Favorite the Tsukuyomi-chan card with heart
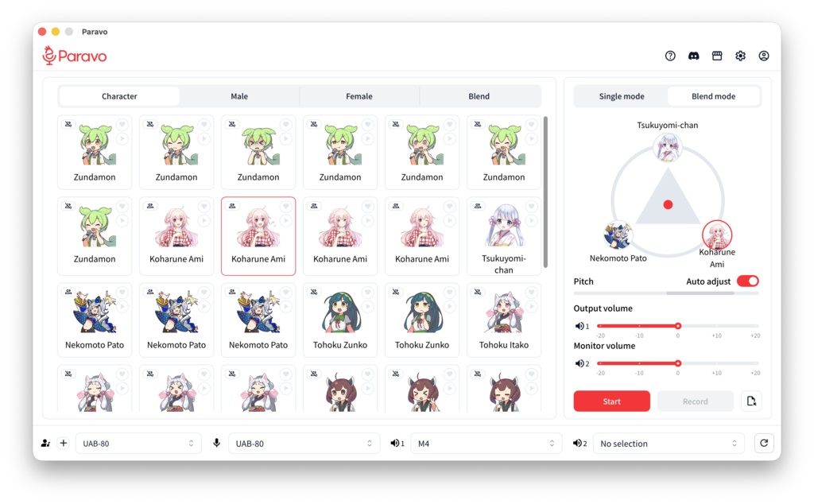Viewport: 814px width, 504px height. coord(531,206)
